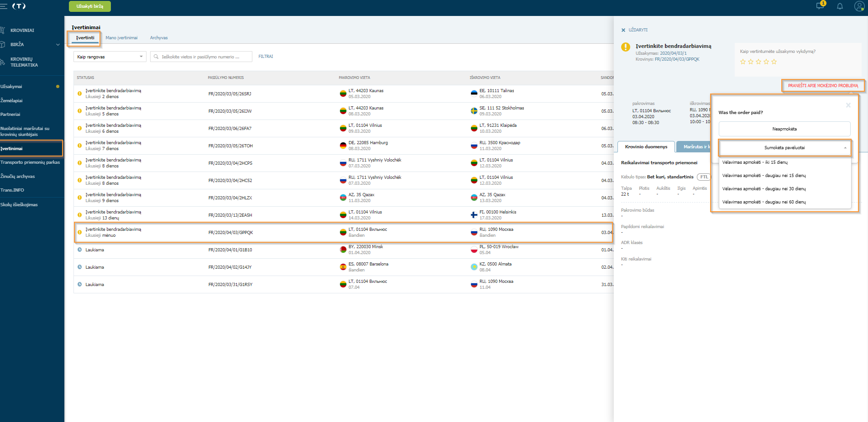Click 'Pranešti apie mokėjimo problemą' link
This screenshot has height=422, width=868.
823,86
